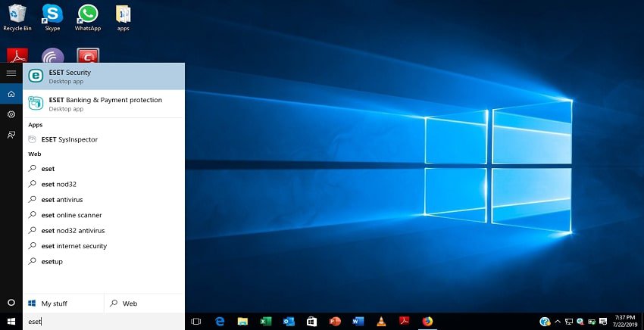The width and height of the screenshot is (644, 330).
Task: Open the ESET Security desktop app result
Action: click(x=104, y=76)
